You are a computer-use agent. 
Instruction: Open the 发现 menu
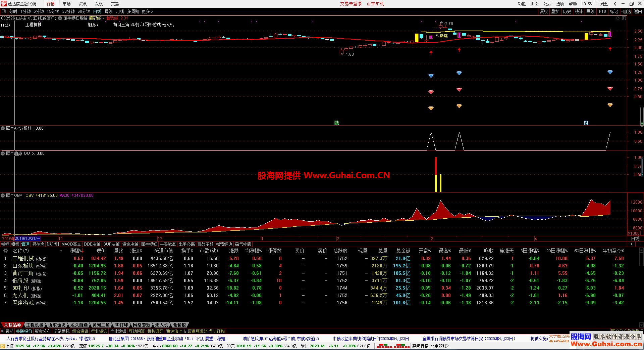coord(99,4)
